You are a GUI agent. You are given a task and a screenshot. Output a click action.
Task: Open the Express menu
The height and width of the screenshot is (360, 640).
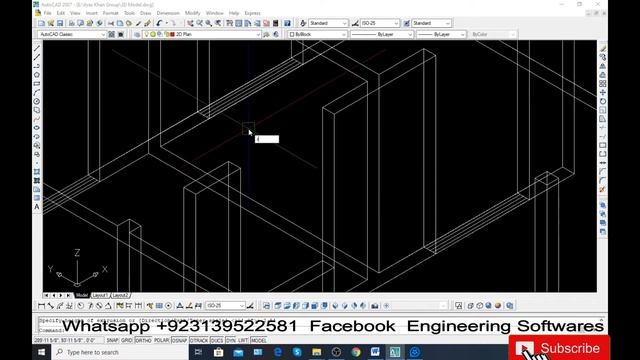coord(252,13)
